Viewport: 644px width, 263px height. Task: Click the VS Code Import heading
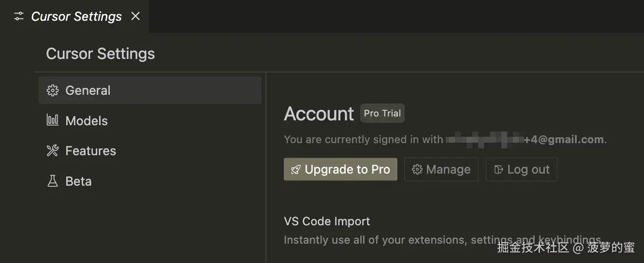coord(327,221)
